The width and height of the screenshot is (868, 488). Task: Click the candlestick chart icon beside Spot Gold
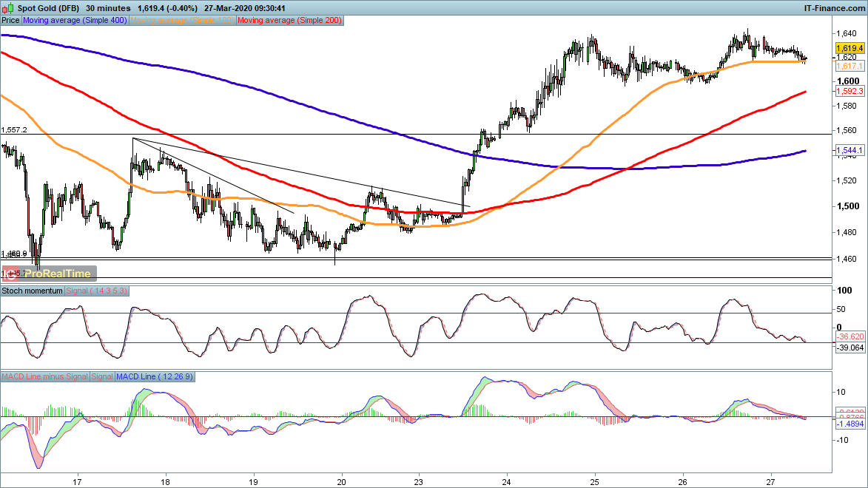[7, 8]
